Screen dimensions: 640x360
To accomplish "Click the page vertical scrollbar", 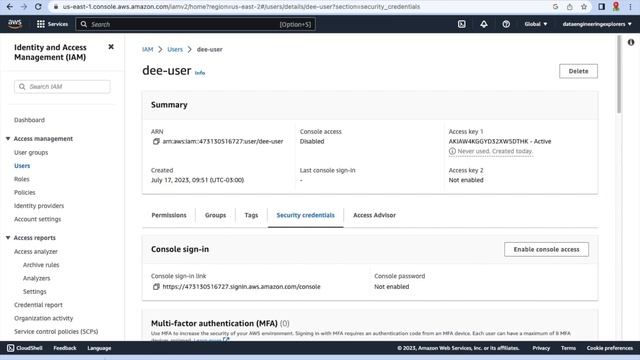I will pyautogui.click(x=619, y=75).
